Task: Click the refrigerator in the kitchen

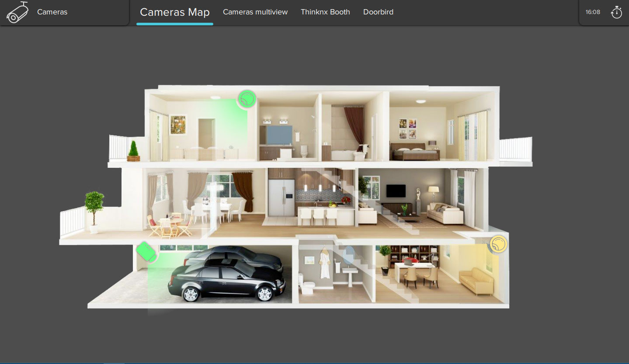Action: pyautogui.click(x=281, y=198)
